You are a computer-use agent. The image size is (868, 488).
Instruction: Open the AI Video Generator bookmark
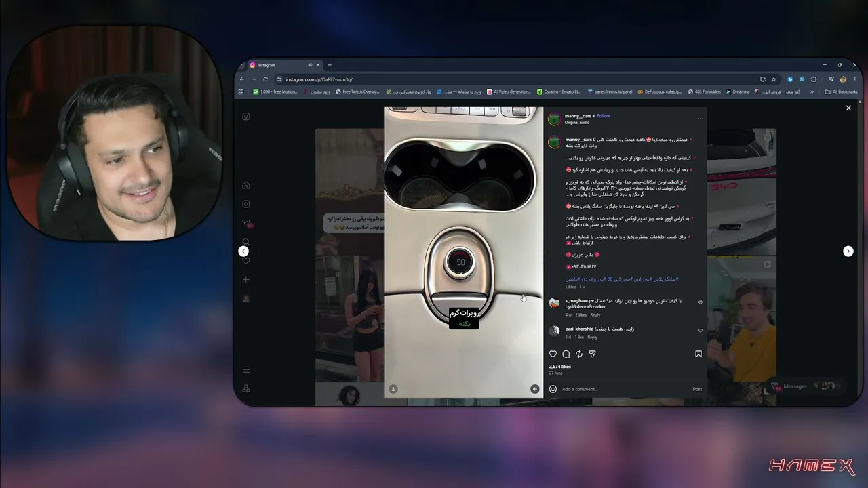tap(509, 91)
